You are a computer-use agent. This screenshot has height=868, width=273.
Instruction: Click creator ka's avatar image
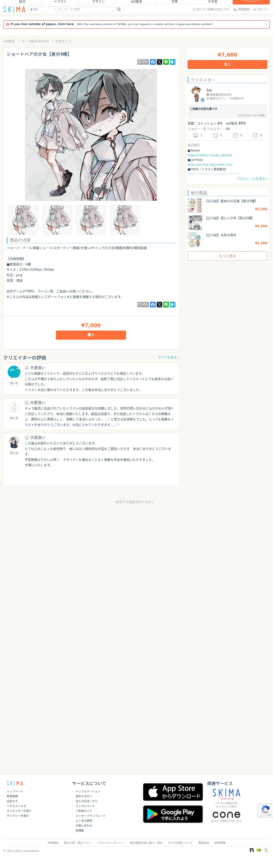196,94
